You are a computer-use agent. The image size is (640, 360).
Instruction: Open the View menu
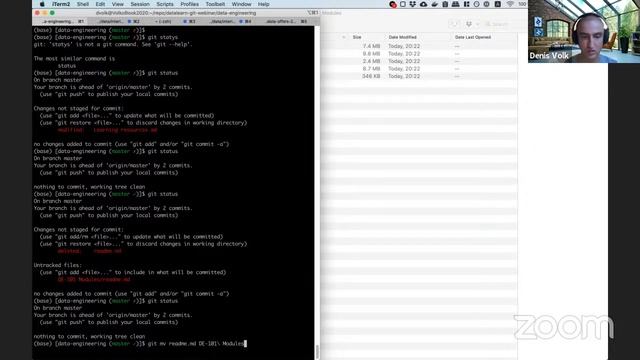tap(118, 4)
